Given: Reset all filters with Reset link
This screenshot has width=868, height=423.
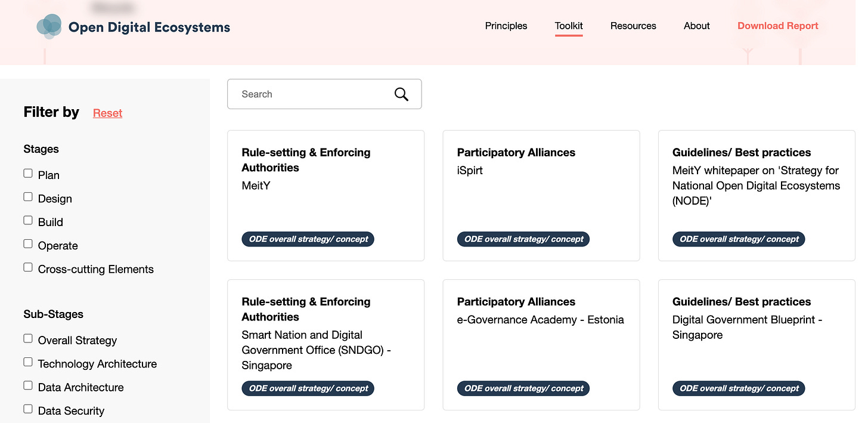Looking at the screenshot, I should pos(108,113).
